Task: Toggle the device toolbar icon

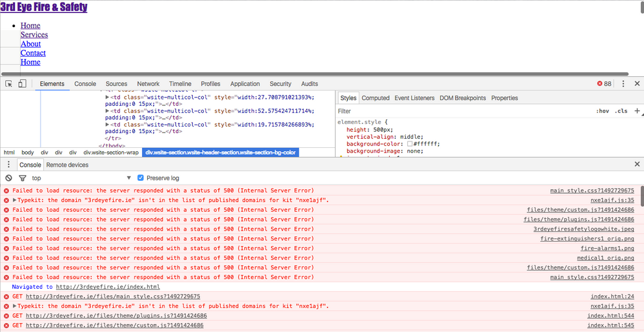Action: tap(22, 84)
